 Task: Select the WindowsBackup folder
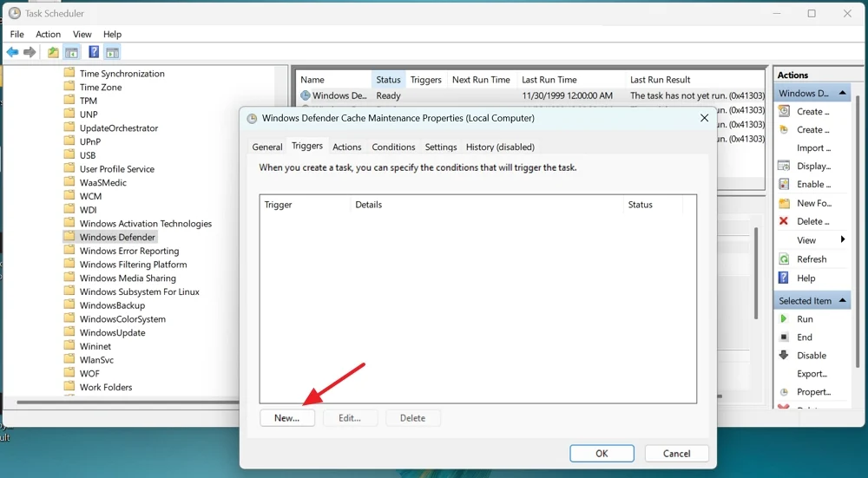pos(104,305)
